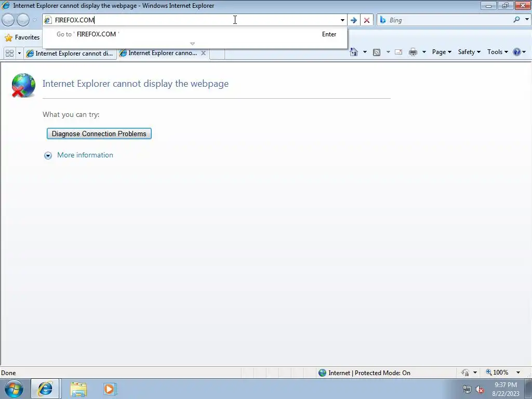The image size is (532, 399).
Task: Click the Read Mail icon
Action: pos(398,52)
